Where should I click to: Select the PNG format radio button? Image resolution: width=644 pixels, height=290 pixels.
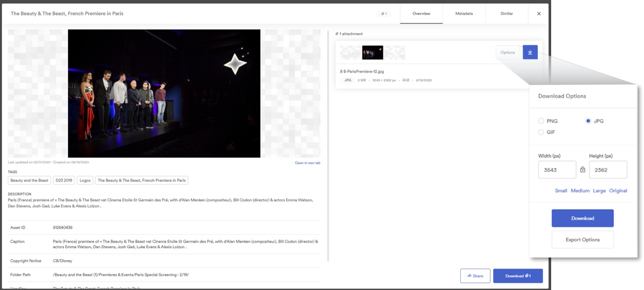click(541, 121)
